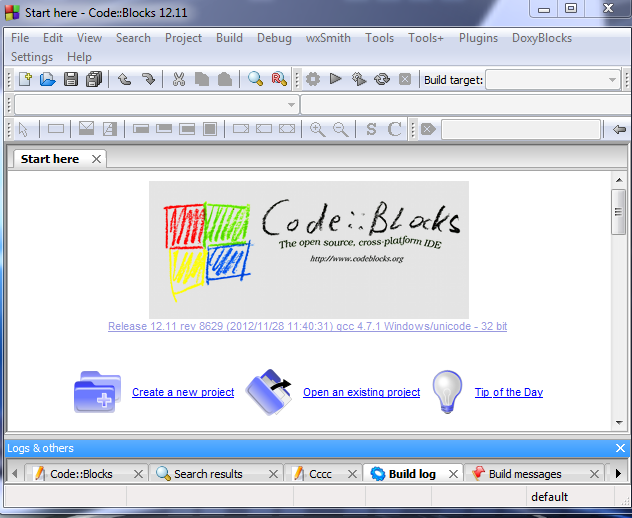Click the Find magnifier icon
The height and width of the screenshot is (518, 632).
(x=255, y=79)
